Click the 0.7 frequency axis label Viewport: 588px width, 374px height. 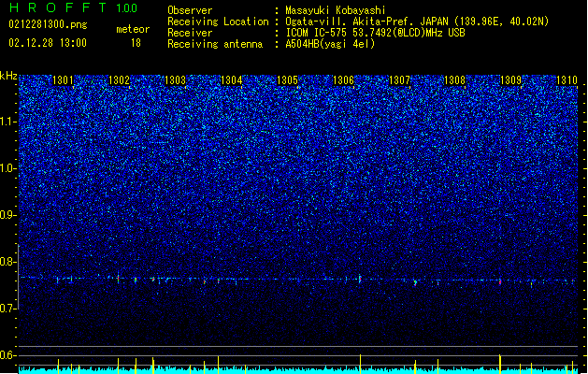coord(8,309)
